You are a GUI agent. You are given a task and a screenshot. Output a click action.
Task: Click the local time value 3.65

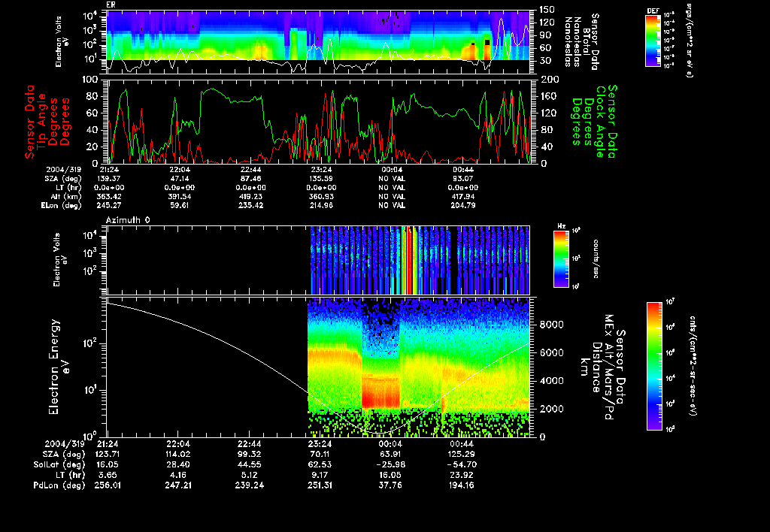107,475
